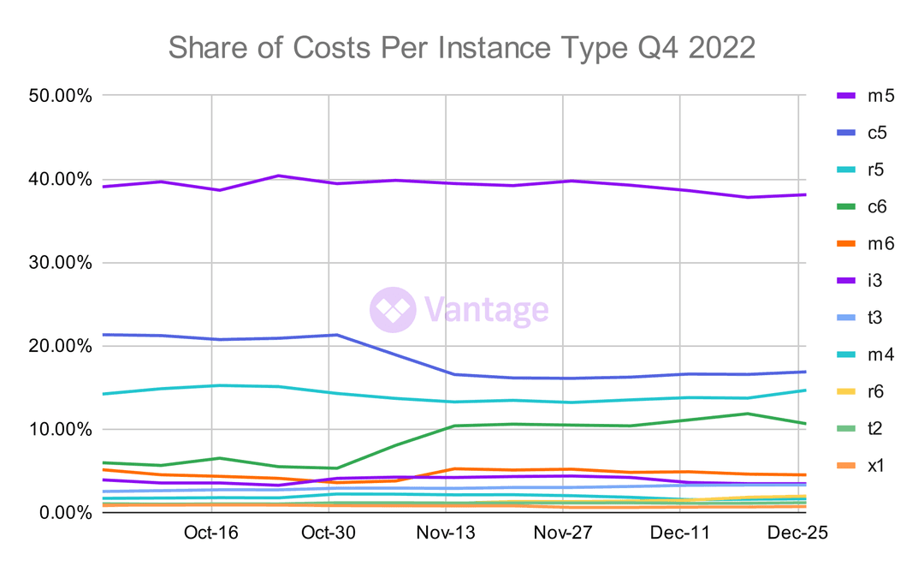Click the 50.00% y-axis label

tap(60, 96)
